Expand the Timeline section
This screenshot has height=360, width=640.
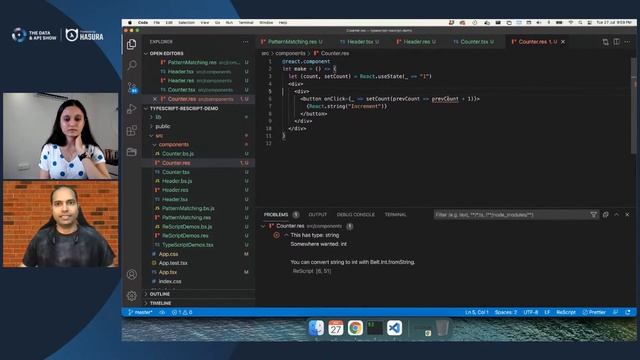pyautogui.click(x=160, y=303)
